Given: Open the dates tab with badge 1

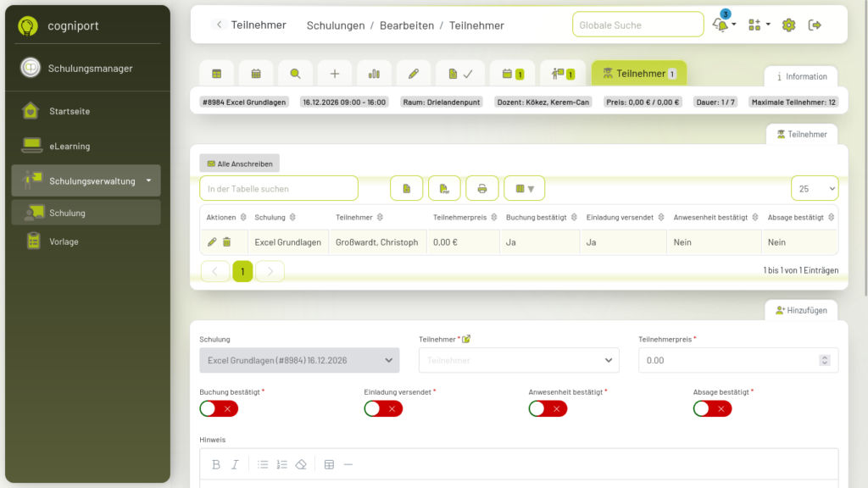Looking at the screenshot, I should tap(513, 74).
